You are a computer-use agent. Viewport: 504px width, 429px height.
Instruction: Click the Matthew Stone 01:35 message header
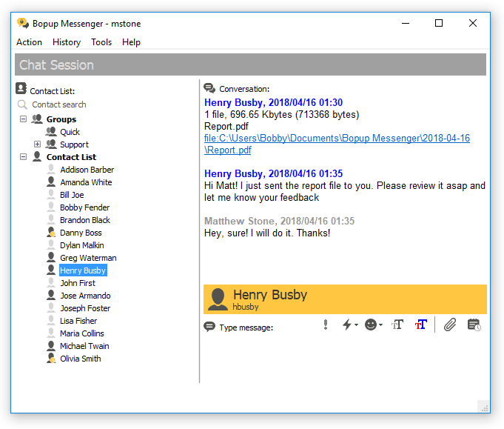pyautogui.click(x=279, y=221)
